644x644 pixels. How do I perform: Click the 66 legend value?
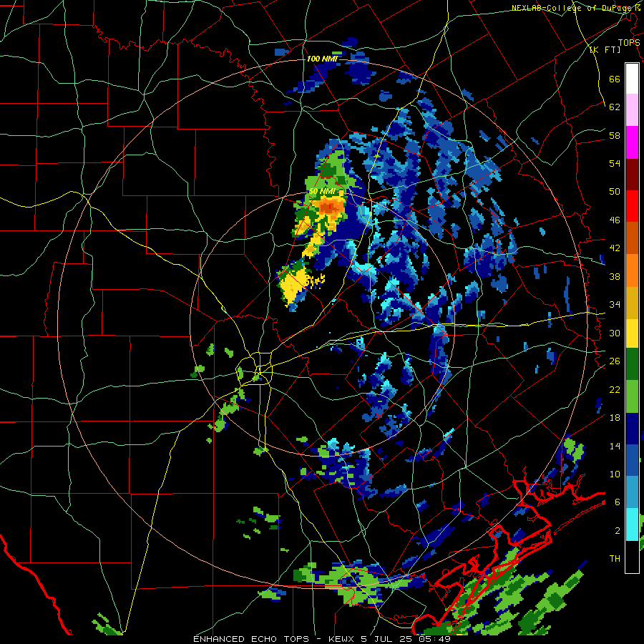[615, 79]
